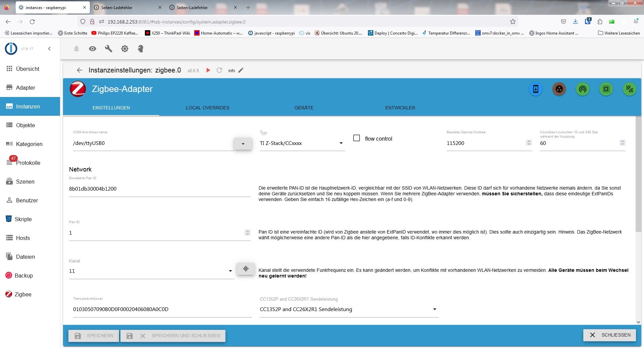Open COM port name dropdown
Viewport: 644px width, 349px height.
243,144
